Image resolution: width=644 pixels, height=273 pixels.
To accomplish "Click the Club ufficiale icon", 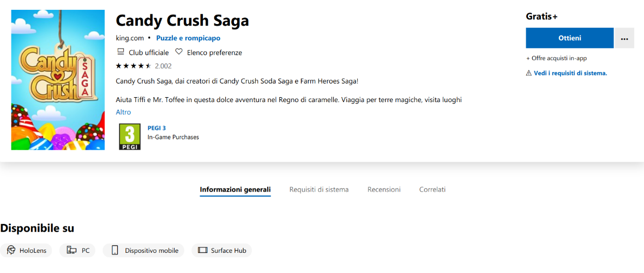I will [121, 52].
